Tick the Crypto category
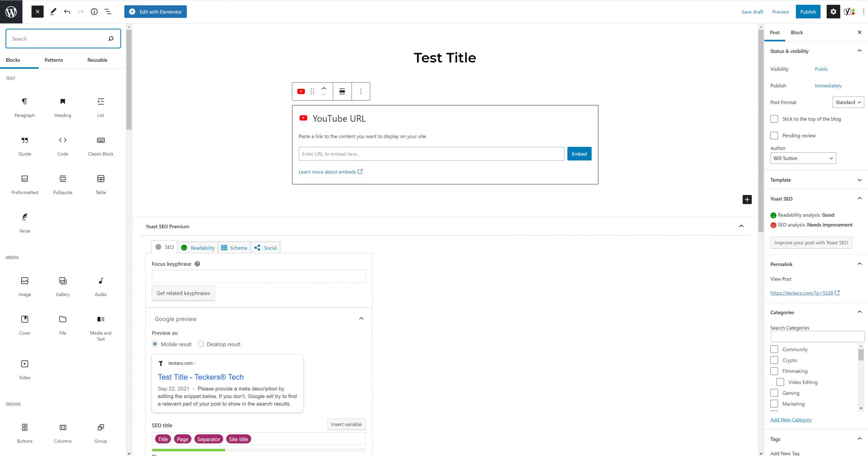This screenshot has width=868, height=456. click(774, 360)
